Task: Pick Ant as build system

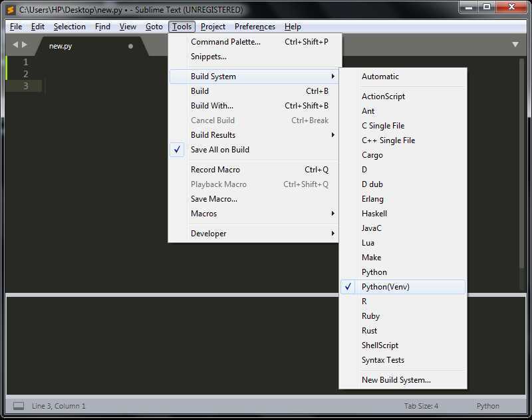Action: [403, 111]
